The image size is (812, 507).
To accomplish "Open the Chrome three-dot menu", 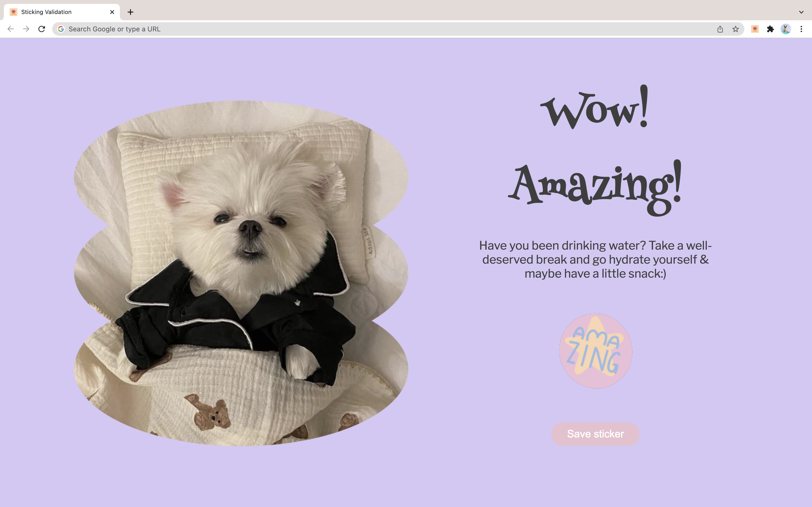I will tap(801, 29).
